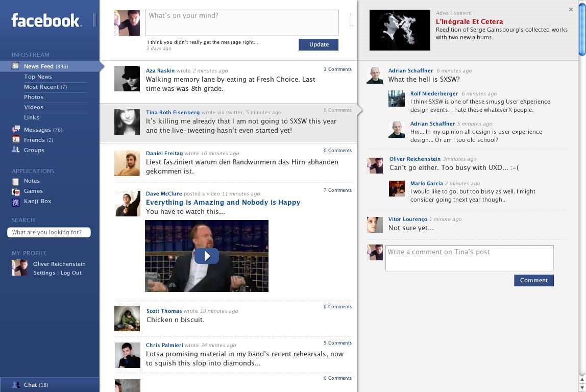Click Tina Roth Eisenberg's avatar thumbnail
Image resolution: width=586 pixels, height=392 pixels.
127,122
